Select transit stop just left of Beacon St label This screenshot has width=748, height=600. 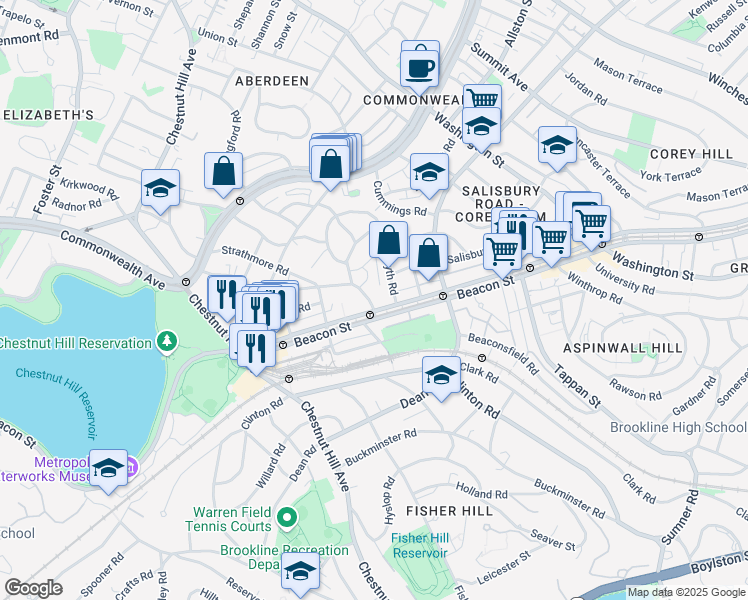coord(283,345)
